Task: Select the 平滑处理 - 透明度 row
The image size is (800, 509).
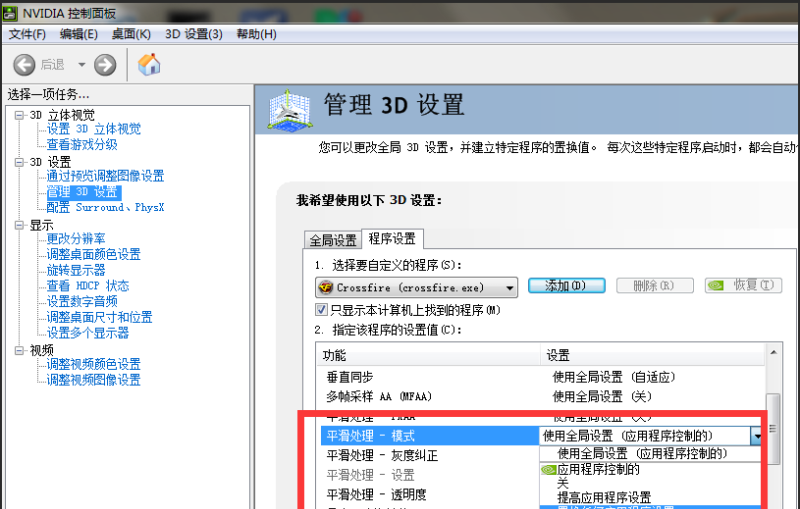Action: coord(430,495)
